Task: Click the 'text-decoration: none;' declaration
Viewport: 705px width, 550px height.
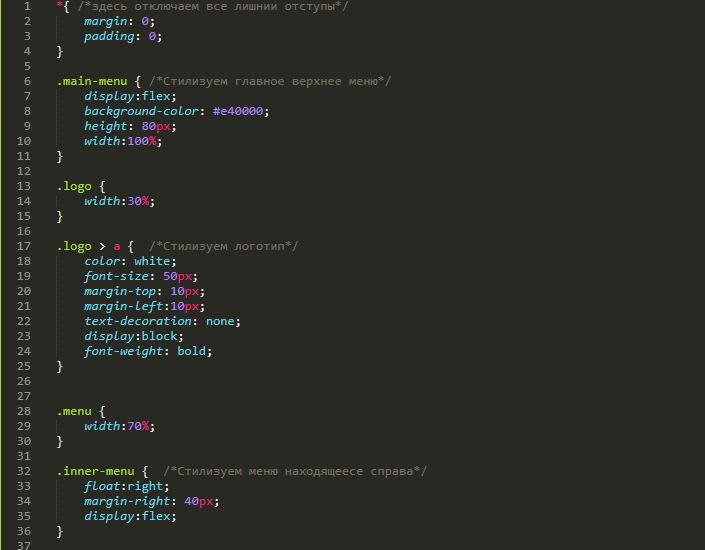Action: (x=162, y=321)
